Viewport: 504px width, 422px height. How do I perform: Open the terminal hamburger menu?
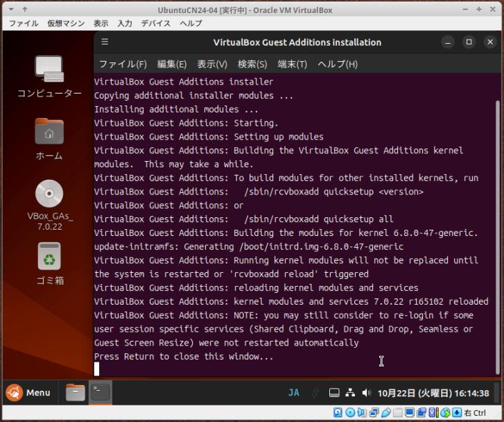tap(105, 42)
